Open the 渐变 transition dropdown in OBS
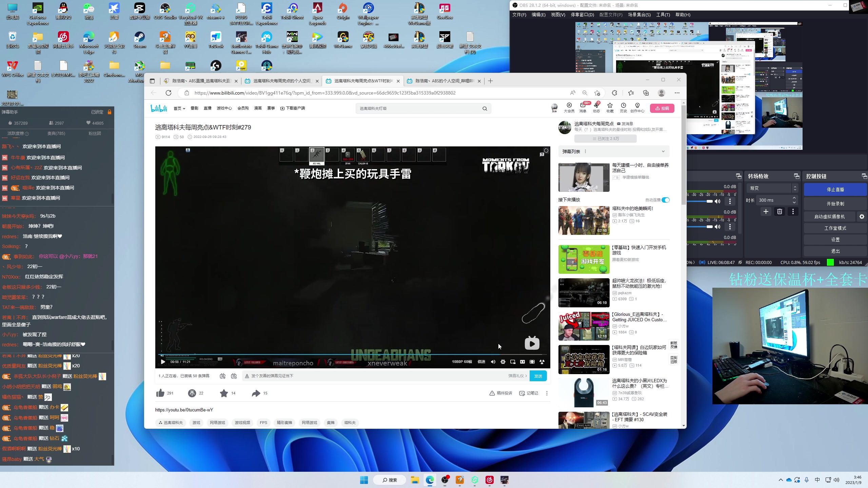The image size is (868, 488). point(772,188)
